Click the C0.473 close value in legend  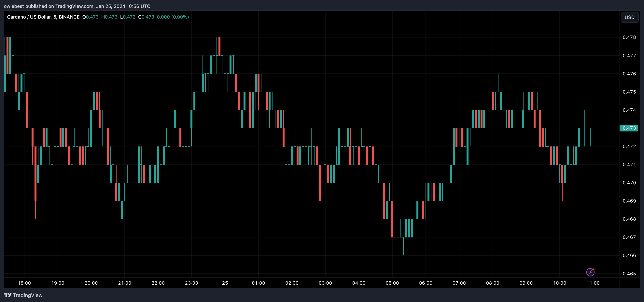click(x=146, y=17)
